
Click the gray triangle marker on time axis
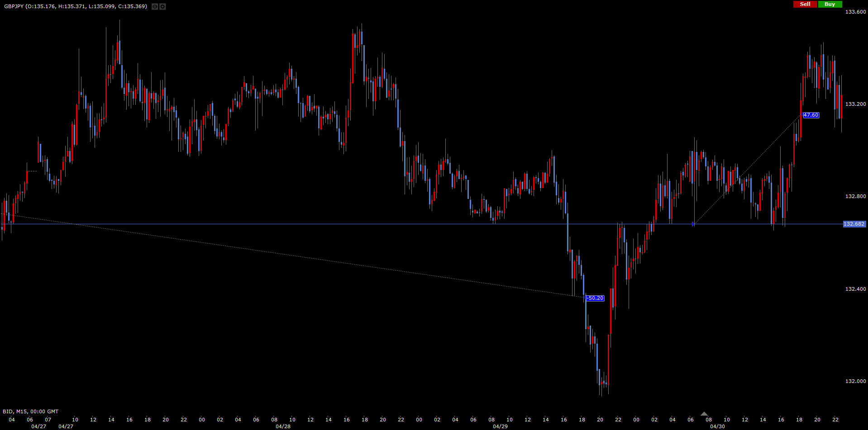coord(704,414)
